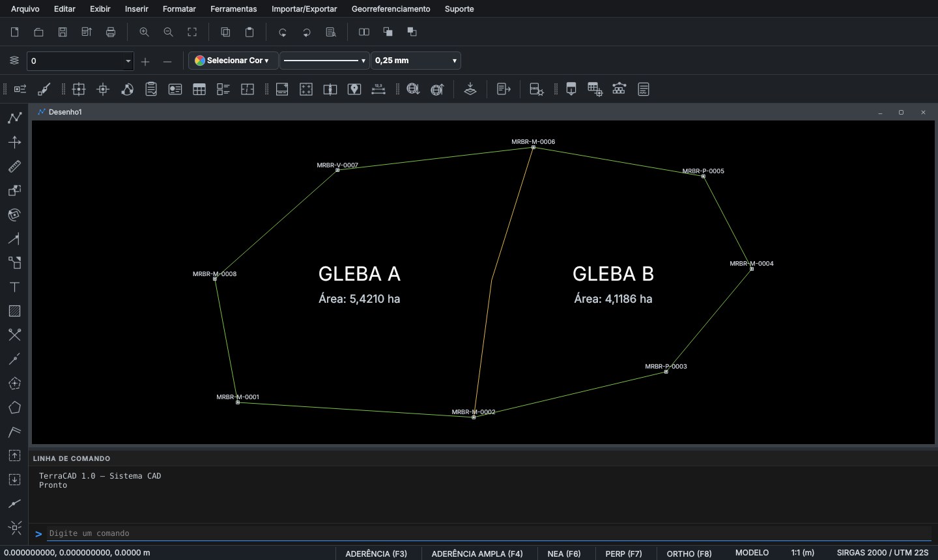Image resolution: width=938 pixels, height=560 pixels.
Task: Click the new file icon
Action: click(14, 32)
